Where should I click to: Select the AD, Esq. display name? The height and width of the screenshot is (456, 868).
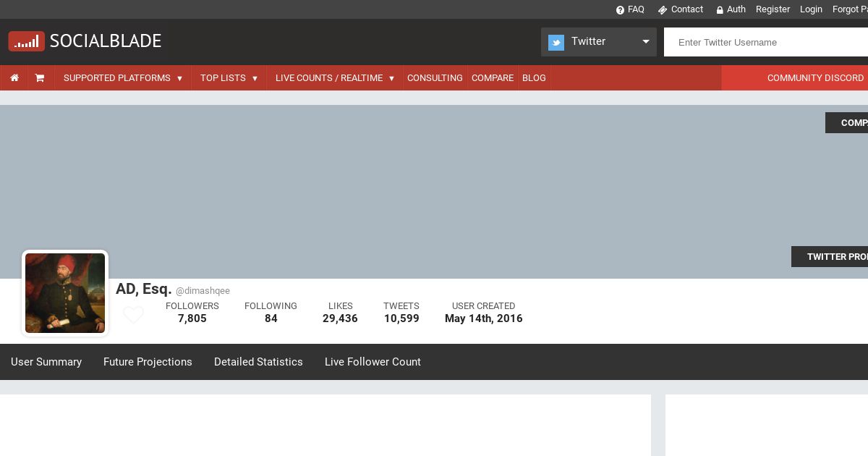tap(143, 289)
